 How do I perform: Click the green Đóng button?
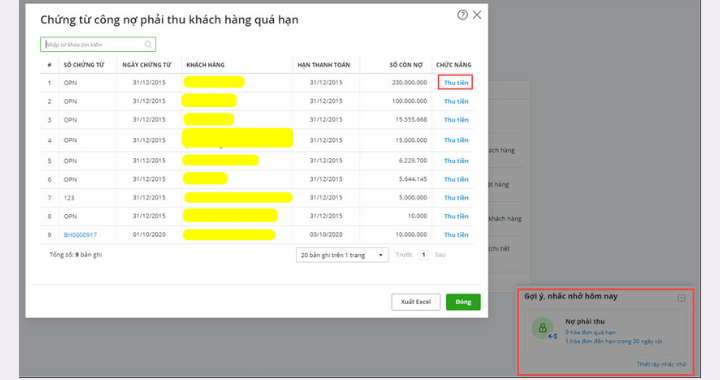pyautogui.click(x=463, y=302)
